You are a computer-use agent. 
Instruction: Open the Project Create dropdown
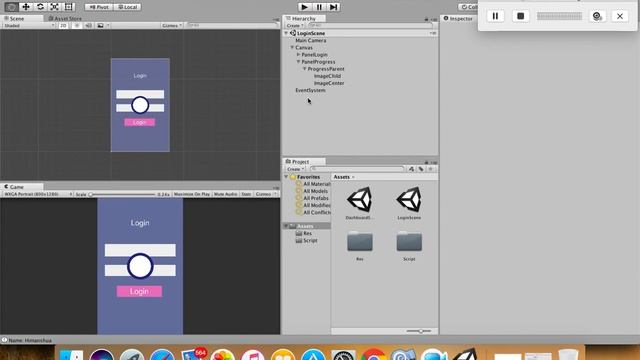pyautogui.click(x=295, y=169)
